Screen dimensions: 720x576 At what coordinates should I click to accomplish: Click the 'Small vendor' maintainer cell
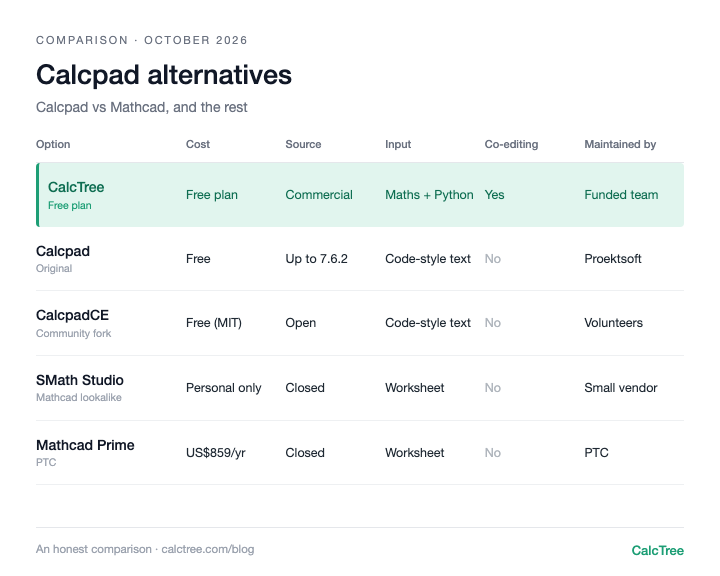coord(620,388)
